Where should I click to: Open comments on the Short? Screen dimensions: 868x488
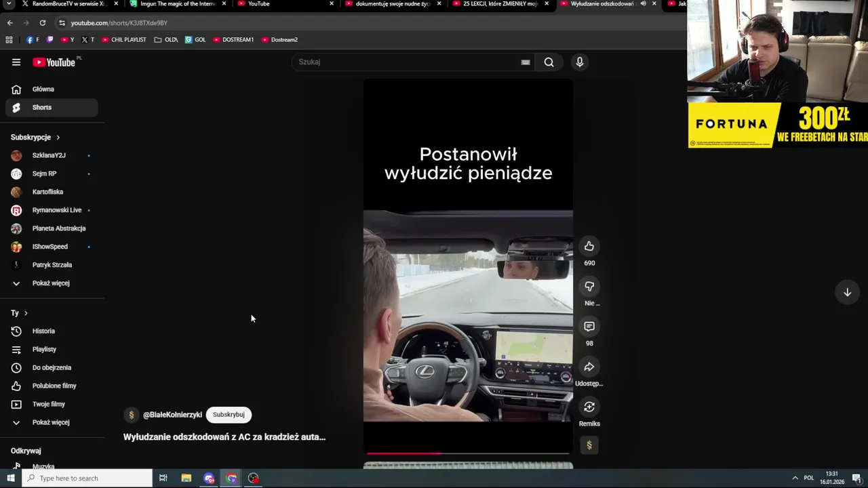[589, 327]
